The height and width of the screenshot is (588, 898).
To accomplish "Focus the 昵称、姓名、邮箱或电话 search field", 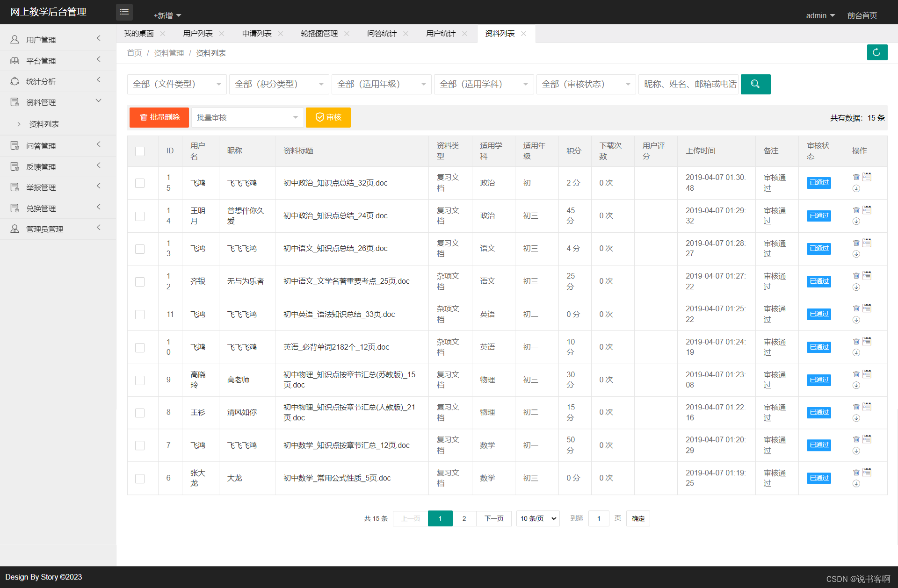I will point(688,84).
